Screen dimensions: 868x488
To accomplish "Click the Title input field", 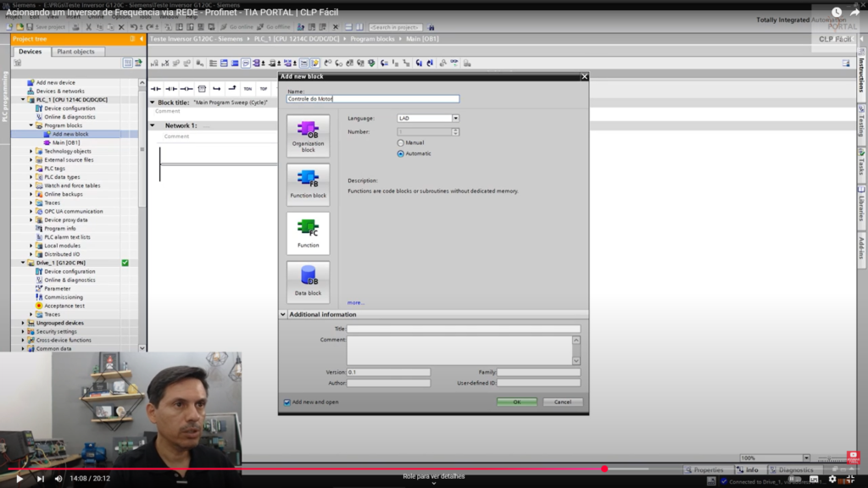I will pos(464,329).
